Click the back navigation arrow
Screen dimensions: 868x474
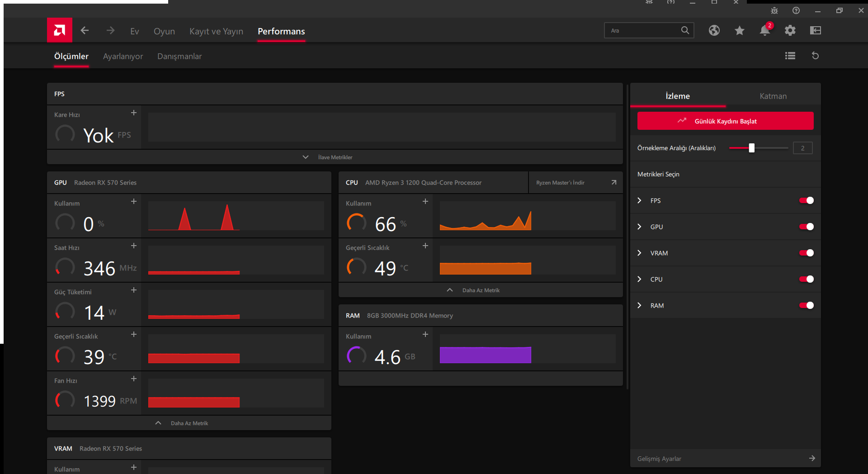(85, 30)
